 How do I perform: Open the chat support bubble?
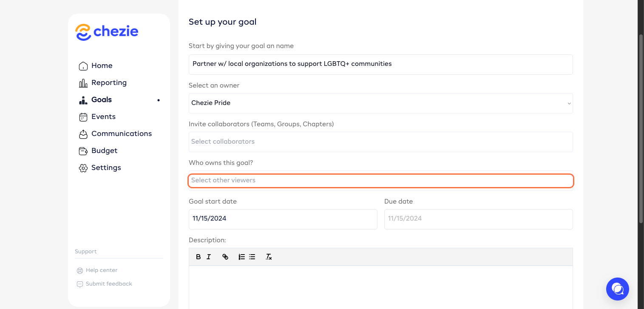point(617,289)
